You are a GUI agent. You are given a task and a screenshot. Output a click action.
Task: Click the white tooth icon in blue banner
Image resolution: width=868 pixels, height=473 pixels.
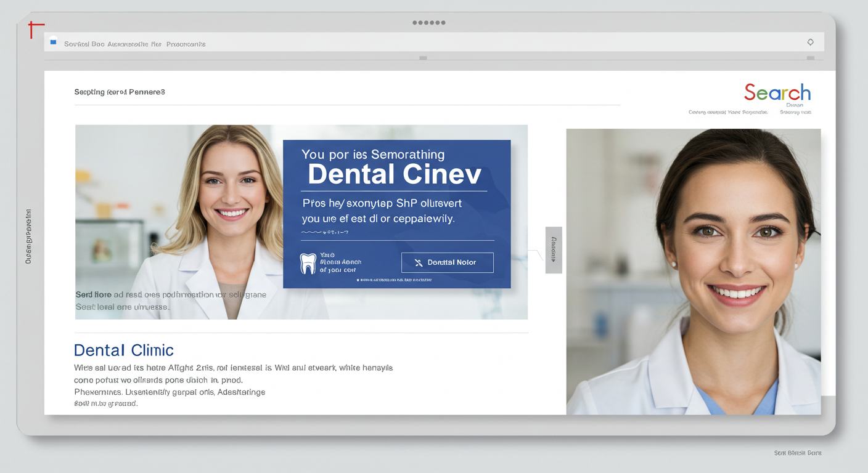tap(307, 263)
